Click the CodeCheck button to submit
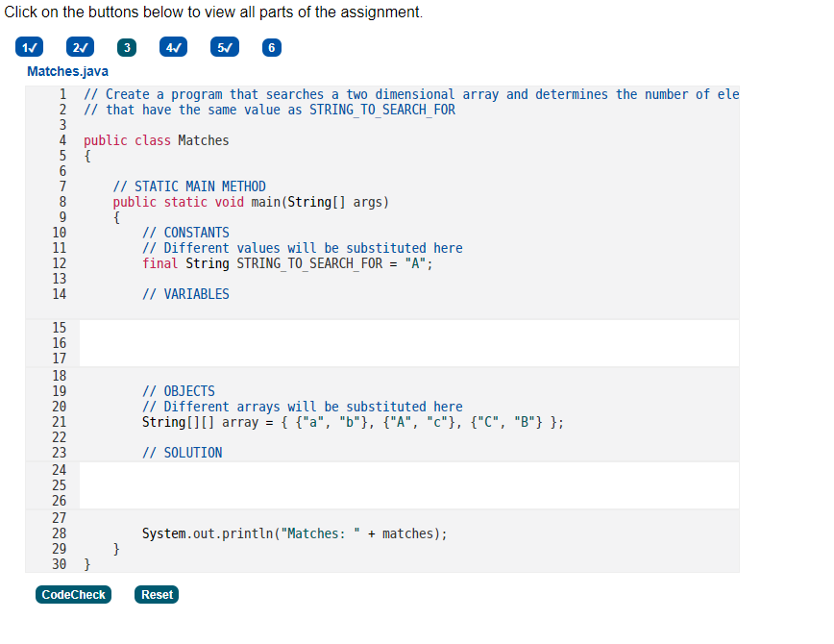This screenshot has width=834, height=644. (x=73, y=594)
